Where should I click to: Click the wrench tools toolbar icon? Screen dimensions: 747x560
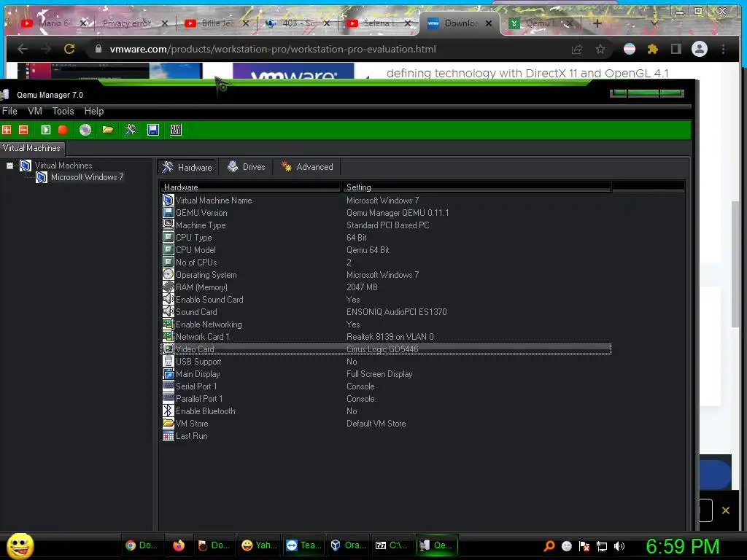click(x=130, y=130)
